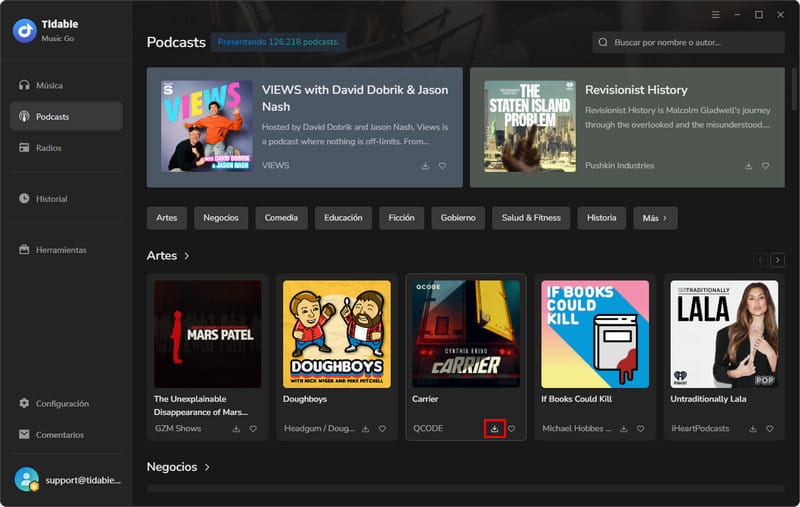Show next Artes podcasts with right arrow

click(778, 260)
